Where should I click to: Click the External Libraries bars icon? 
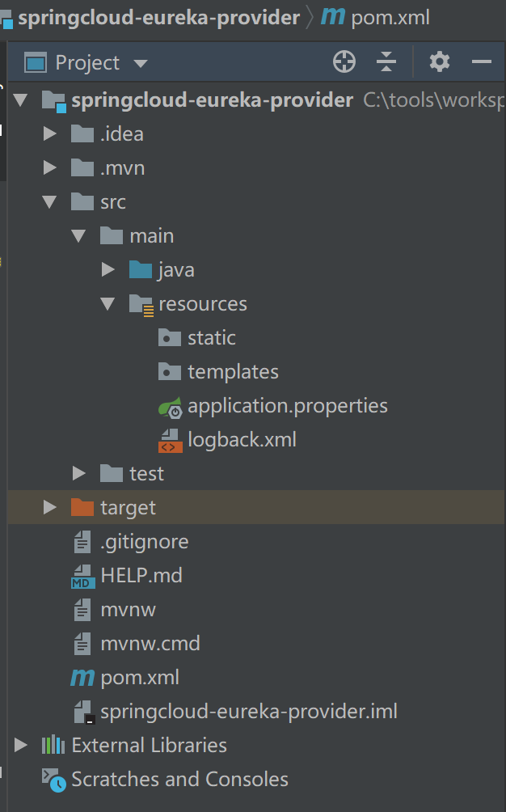point(53,745)
